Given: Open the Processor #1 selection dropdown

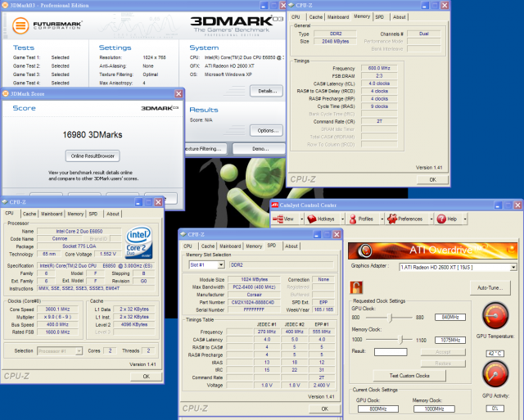Looking at the screenshot, I should pyautogui.click(x=79, y=351).
